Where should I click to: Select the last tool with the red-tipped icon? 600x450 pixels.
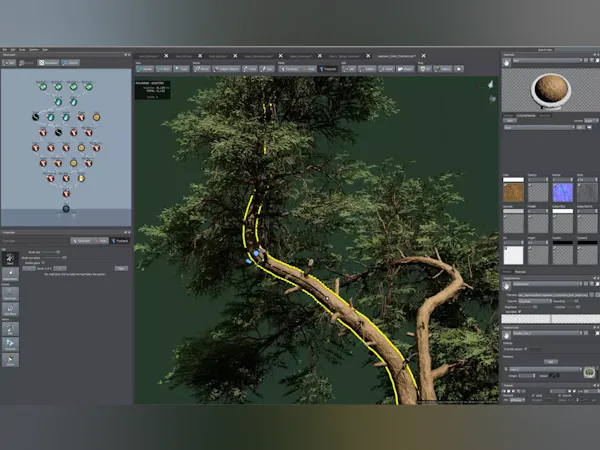click(x=10, y=360)
